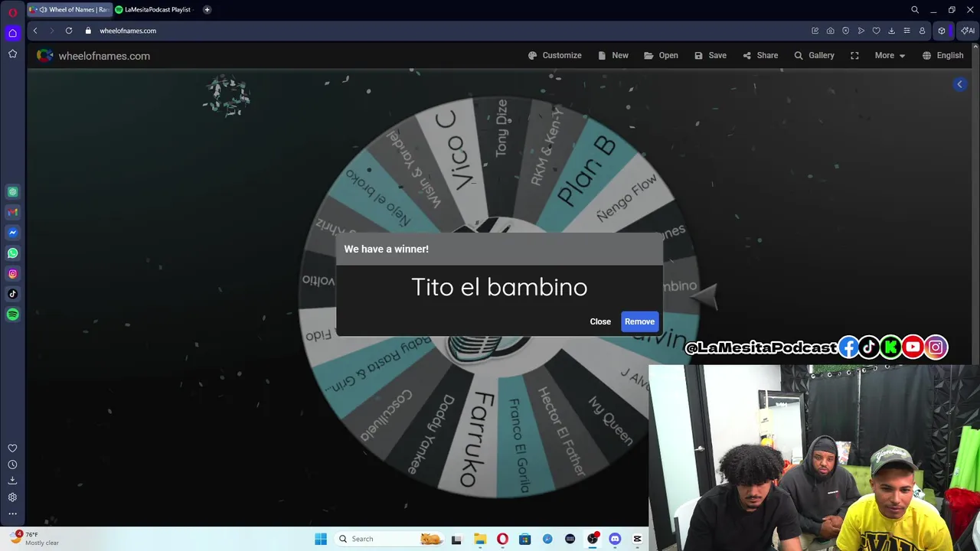Enter fullscreen mode on wheel page

point(854,55)
